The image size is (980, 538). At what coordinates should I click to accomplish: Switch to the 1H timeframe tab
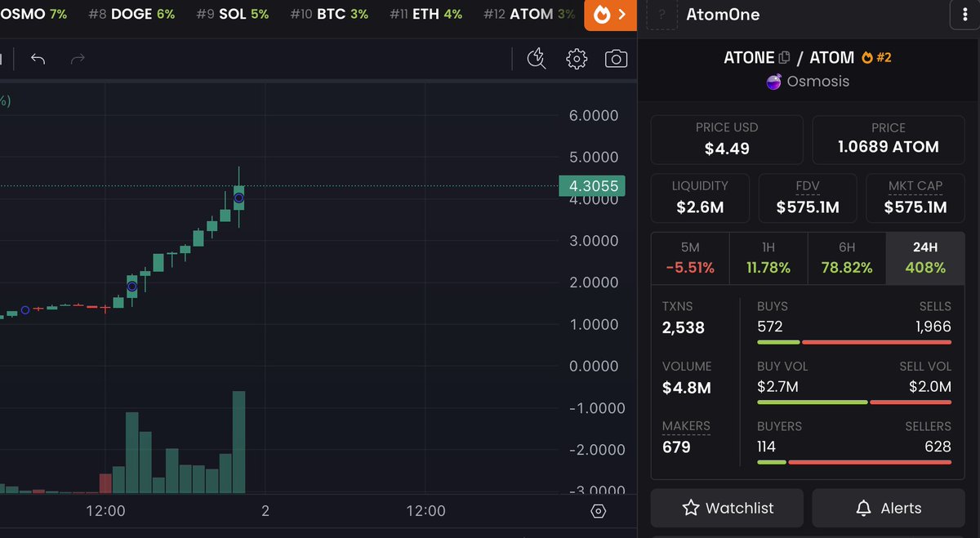click(x=768, y=258)
